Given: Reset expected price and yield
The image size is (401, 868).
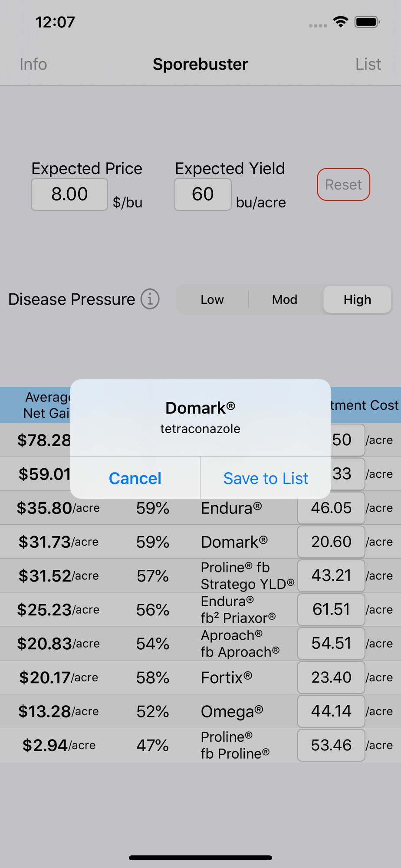Looking at the screenshot, I should click(x=343, y=184).
